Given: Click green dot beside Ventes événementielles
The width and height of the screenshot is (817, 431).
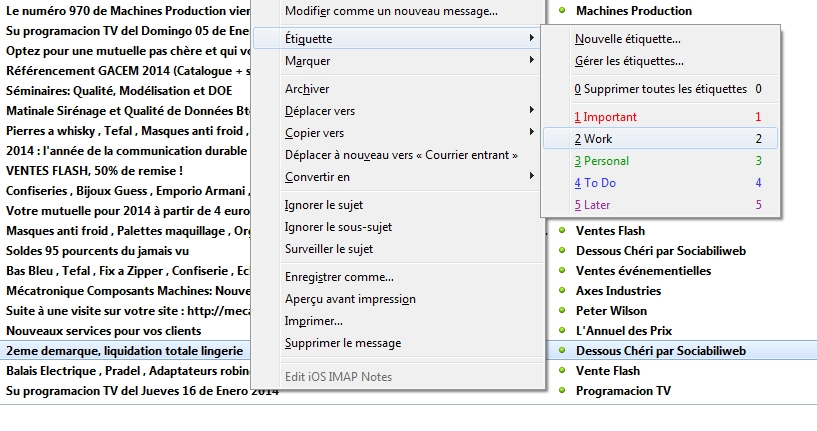Looking at the screenshot, I should click(563, 271).
